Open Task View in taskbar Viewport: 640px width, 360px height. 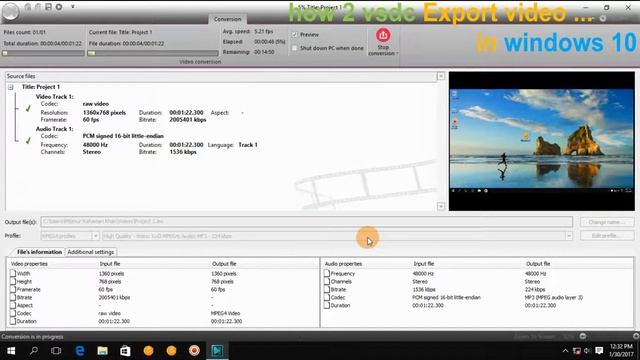56,351
